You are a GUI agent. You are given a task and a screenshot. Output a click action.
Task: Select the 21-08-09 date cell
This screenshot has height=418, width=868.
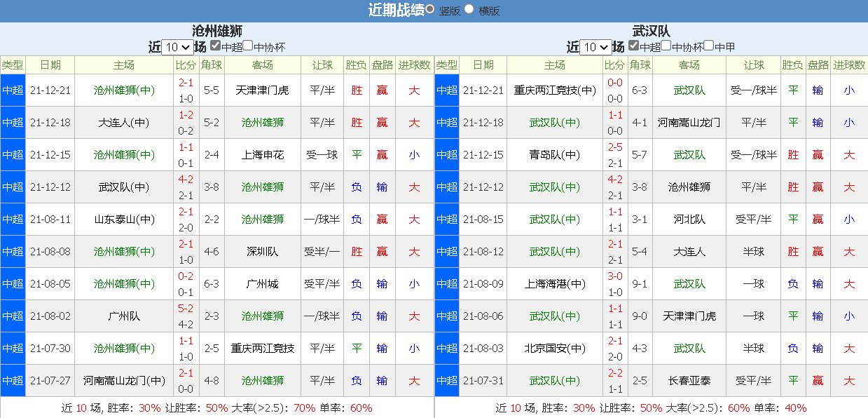click(x=483, y=283)
